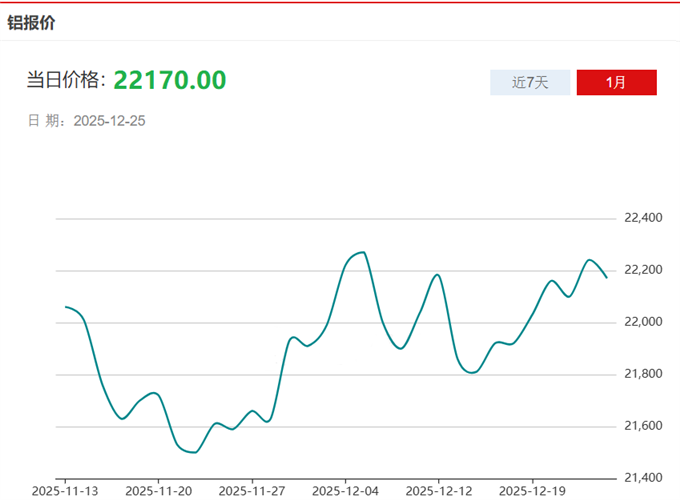Click x-axis label 2025-11-13
The image size is (680, 500).
pyautogui.click(x=65, y=491)
